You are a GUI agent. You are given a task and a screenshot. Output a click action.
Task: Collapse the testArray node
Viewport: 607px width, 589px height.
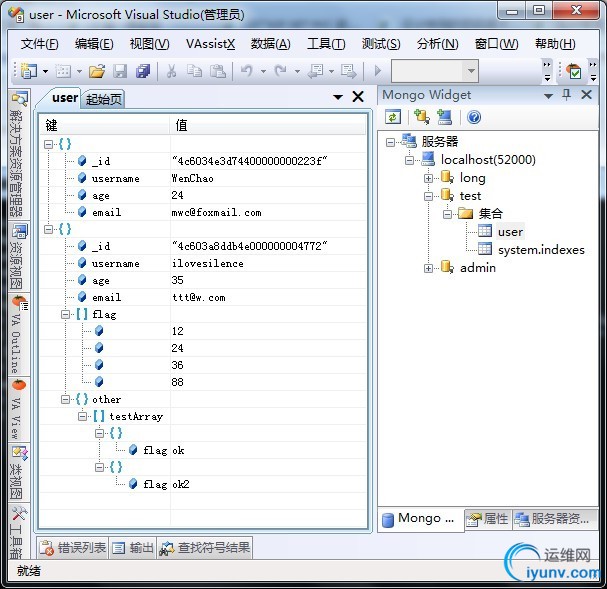click(x=82, y=416)
